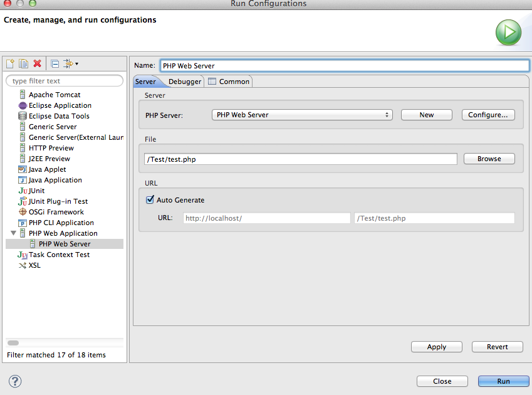Click the HTTP Preview icon
This screenshot has width=532, height=395.
pyautogui.click(x=23, y=147)
